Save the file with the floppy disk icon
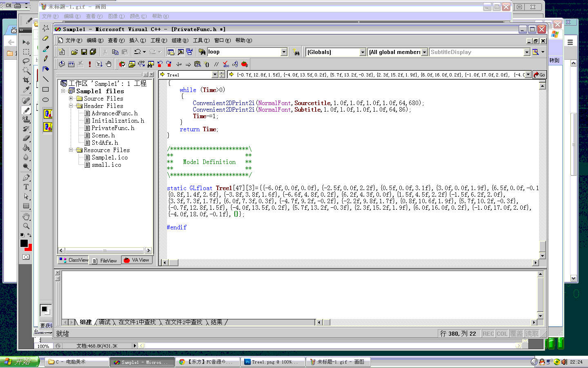The height and width of the screenshot is (368, 588). pyautogui.click(x=84, y=52)
